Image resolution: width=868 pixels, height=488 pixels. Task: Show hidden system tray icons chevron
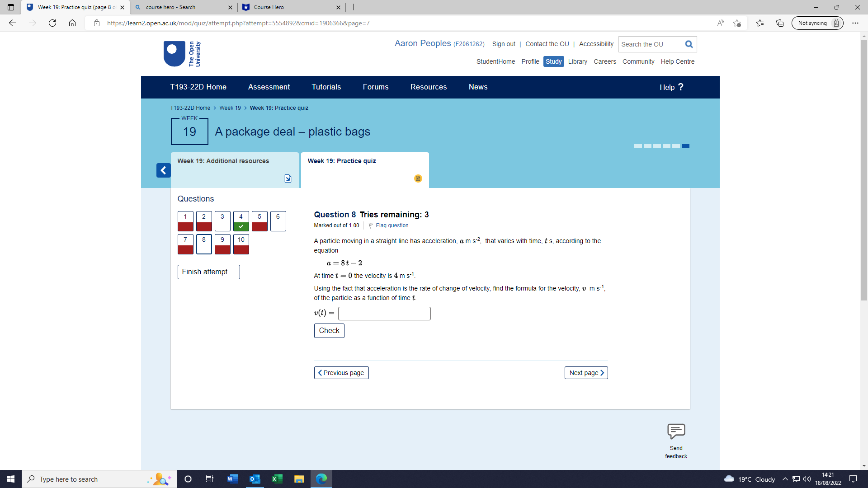pyautogui.click(x=785, y=479)
